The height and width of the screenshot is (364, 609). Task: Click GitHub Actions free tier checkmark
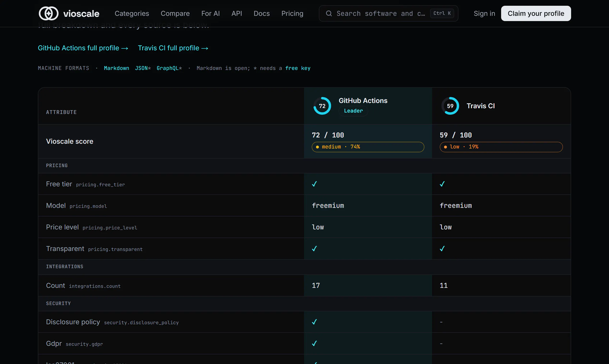[x=314, y=184]
